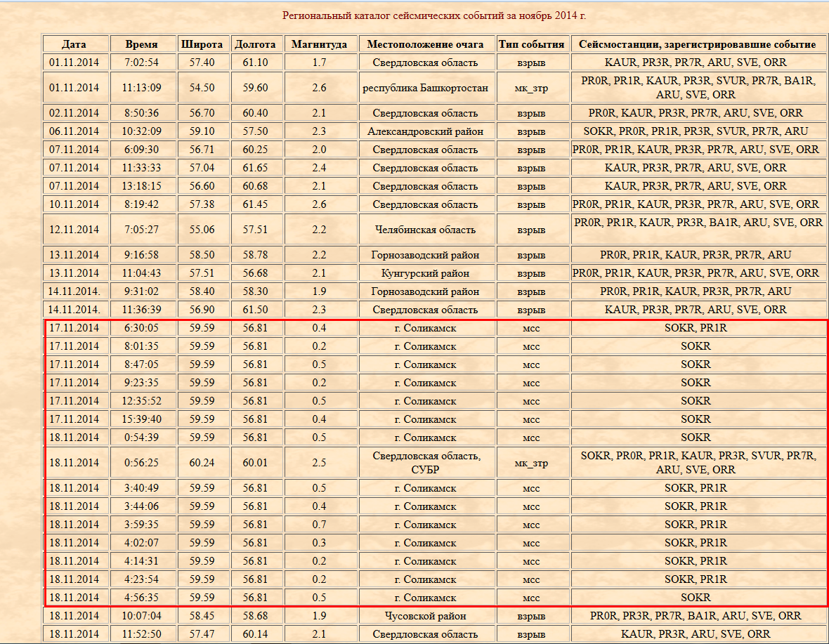Screen dimensions: 829x644
Task: Click the 'Время' column header
Action: point(141,44)
